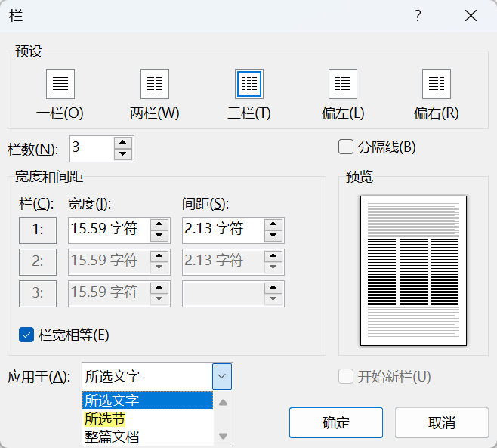The height and width of the screenshot is (448, 497).
Task: Decrease column 1 间距 spacing value
Action: [x=273, y=236]
